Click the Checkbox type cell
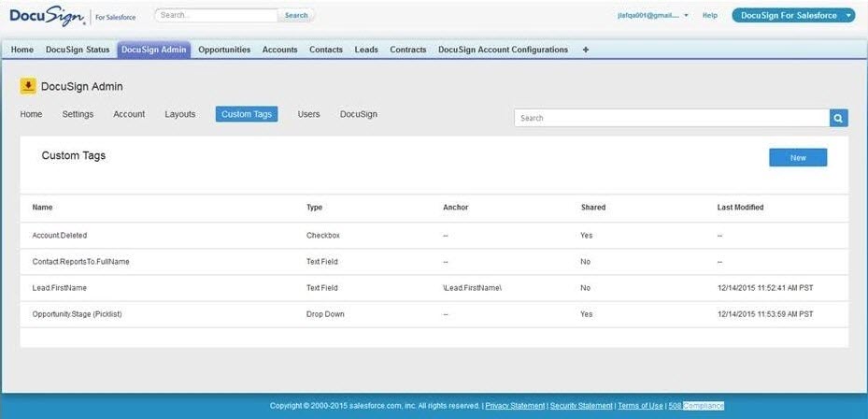Viewport: 868px width, 419px height. pyautogui.click(x=323, y=236)
